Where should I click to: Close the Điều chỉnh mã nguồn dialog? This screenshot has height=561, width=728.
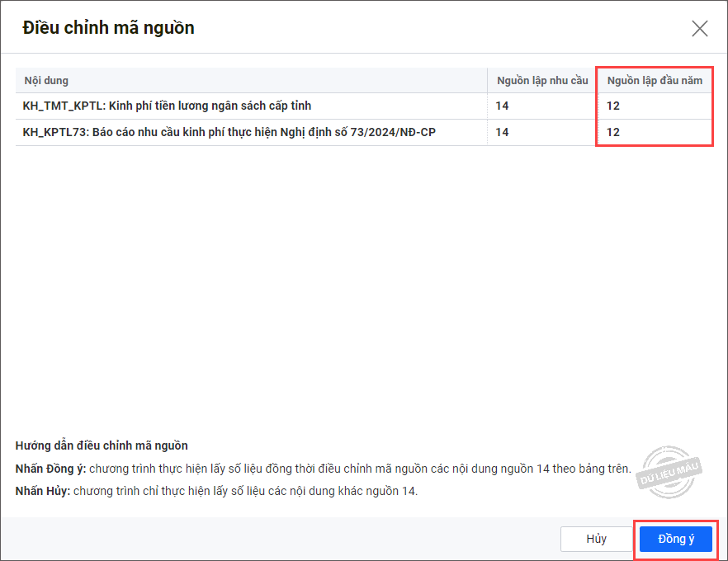coord(700,29)
